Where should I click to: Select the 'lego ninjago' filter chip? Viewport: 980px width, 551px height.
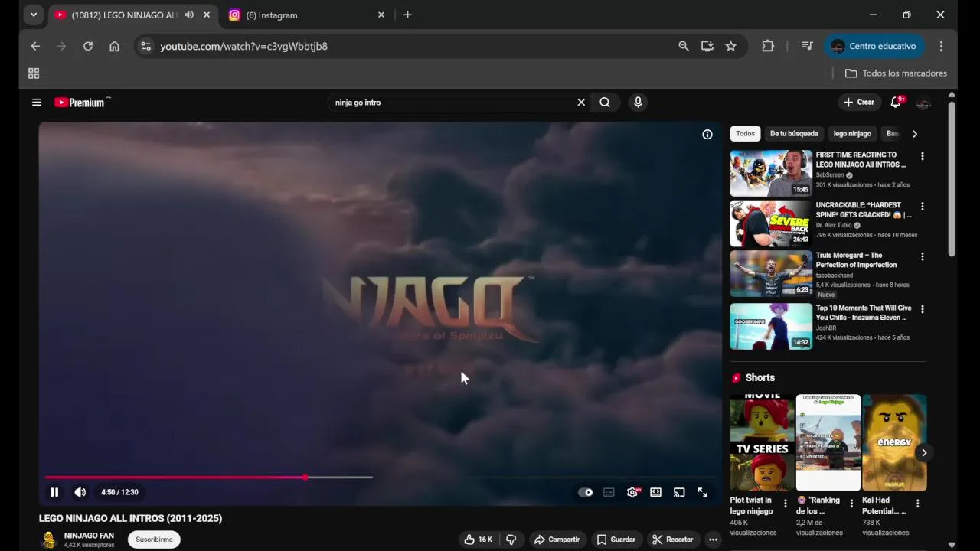pyautogui.click(x=852, y=134)
